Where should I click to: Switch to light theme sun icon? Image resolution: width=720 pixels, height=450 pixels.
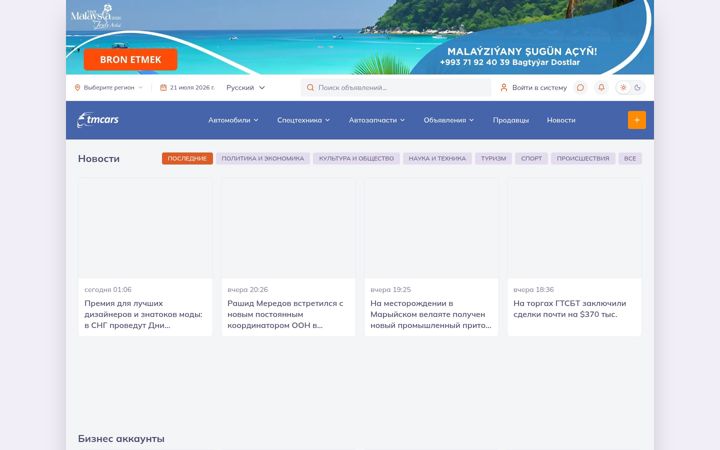(623, 87)
